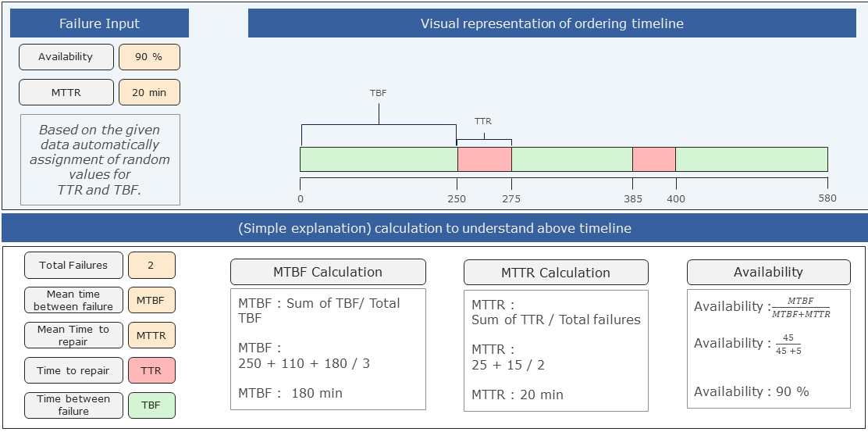Click the Availability header above the formula
The image size is (868, 432).
tap(768, 272)
